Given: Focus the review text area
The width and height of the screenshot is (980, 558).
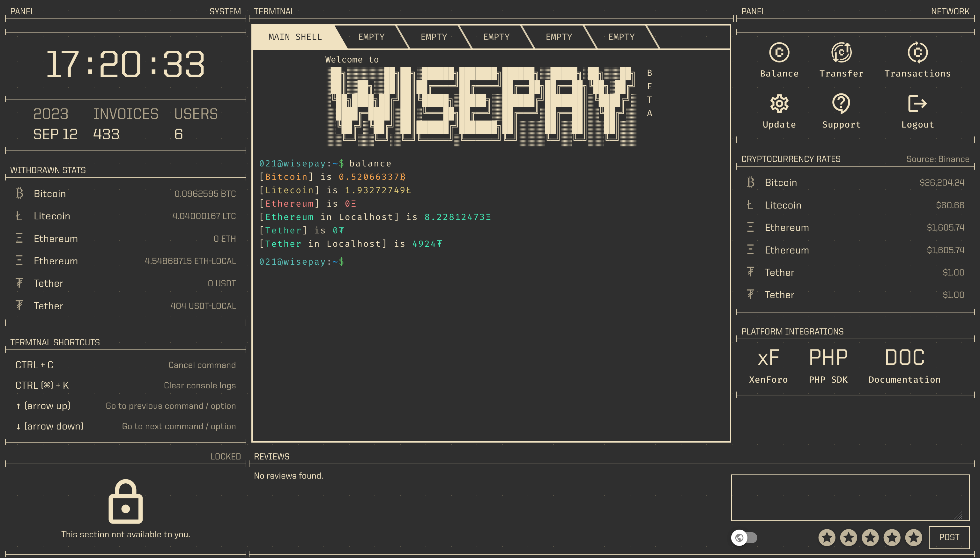Looking at the screenshot, I should [850, 497].
